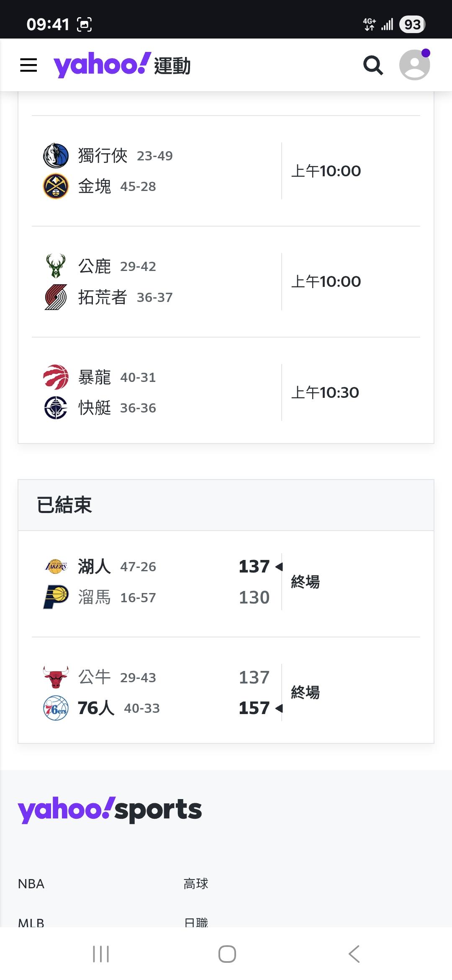Open the 高球 footer link
This screenshot has height=980, width=452.
click(196, 884)
